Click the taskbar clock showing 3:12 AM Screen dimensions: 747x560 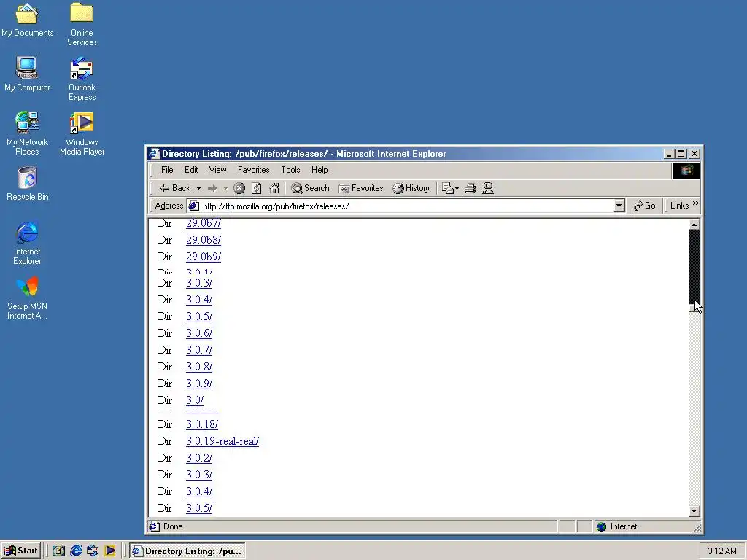(721, 551)
